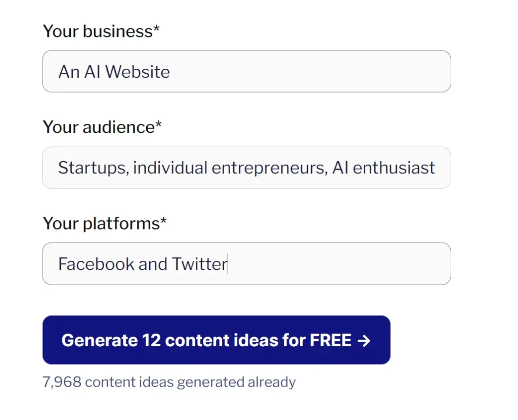Click the asterisk next to 'Your business'
This screenshot has width=518, height=420.
point(156,29)
